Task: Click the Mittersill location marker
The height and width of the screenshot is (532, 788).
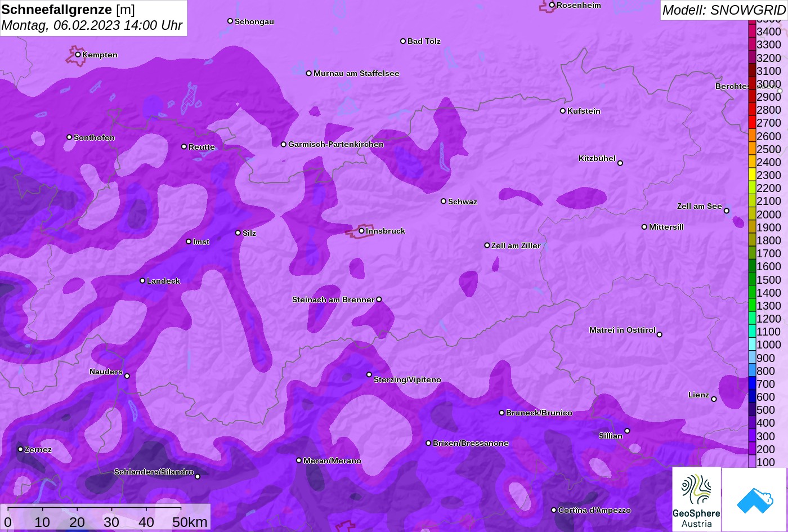Action: click(644, 227)
